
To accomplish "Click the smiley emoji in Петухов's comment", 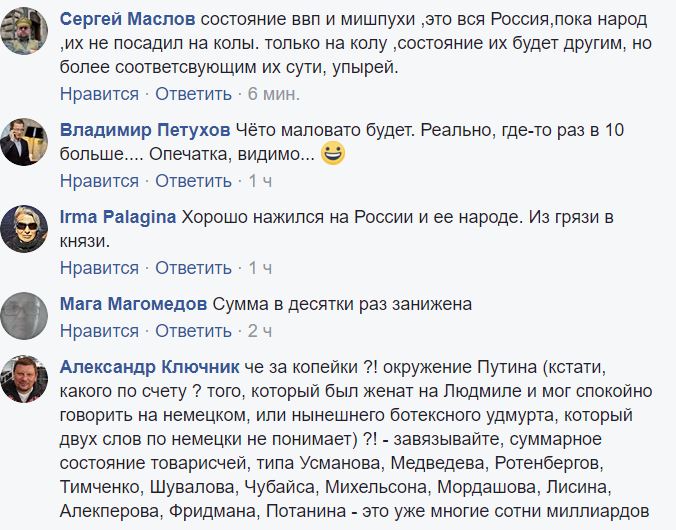I will 333,154.
